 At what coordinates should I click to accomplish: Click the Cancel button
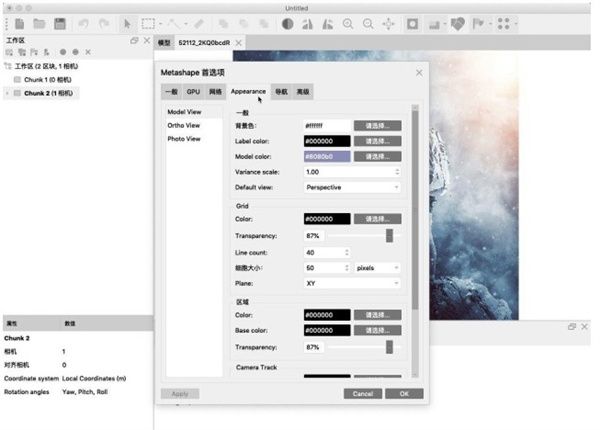(x=363, y=394)
